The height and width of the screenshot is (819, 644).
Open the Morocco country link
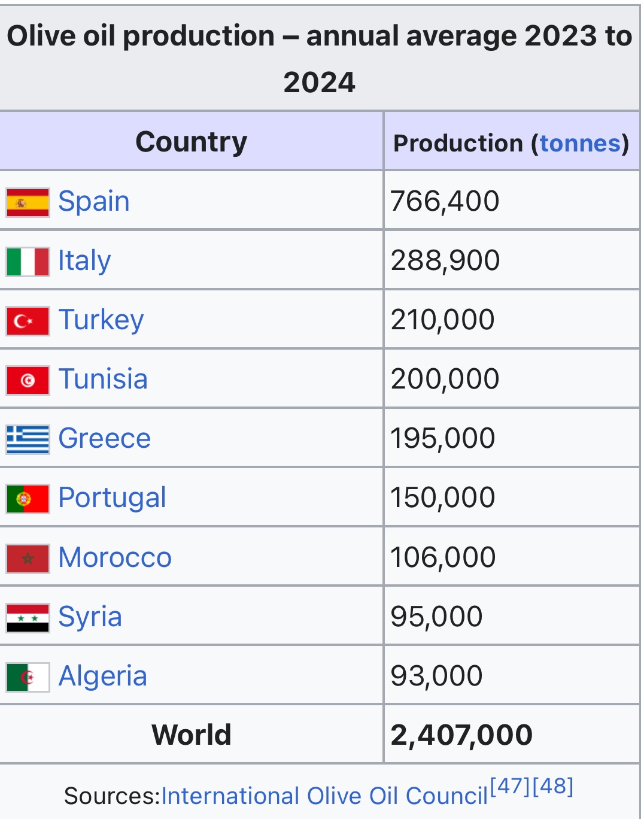point(115,557)
